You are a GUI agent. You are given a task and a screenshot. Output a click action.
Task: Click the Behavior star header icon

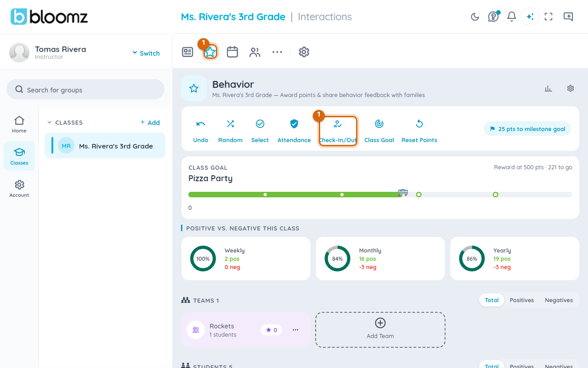[x=194, y=88]
